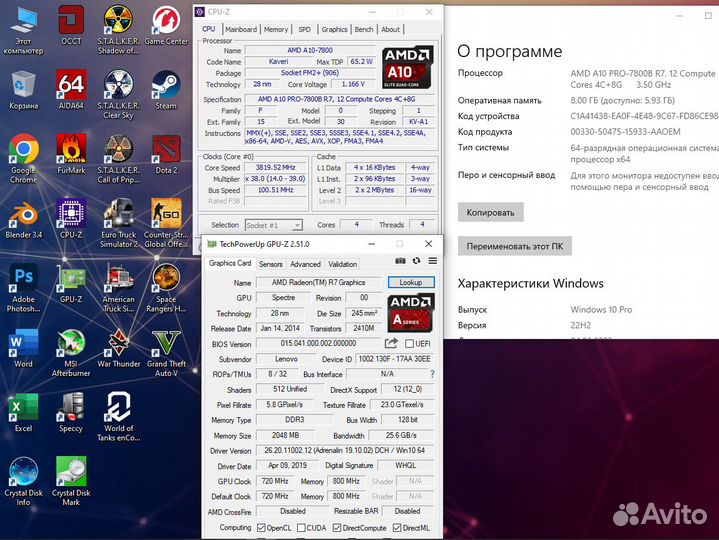Screen dimensions: 719x540
Task: Open S.T.A.L.K.E.R. Clear Sky shortcut
Action: coord(118,95)
